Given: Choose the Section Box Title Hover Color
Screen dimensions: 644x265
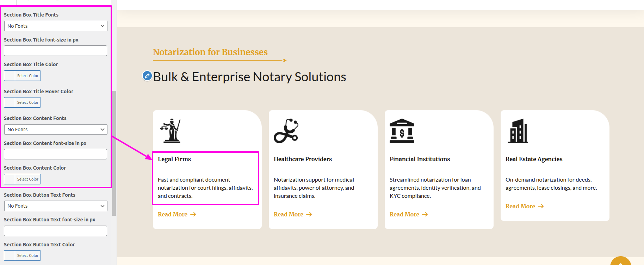Looking at the screenshot, I should pyautogui.click(x=23, y=102).
